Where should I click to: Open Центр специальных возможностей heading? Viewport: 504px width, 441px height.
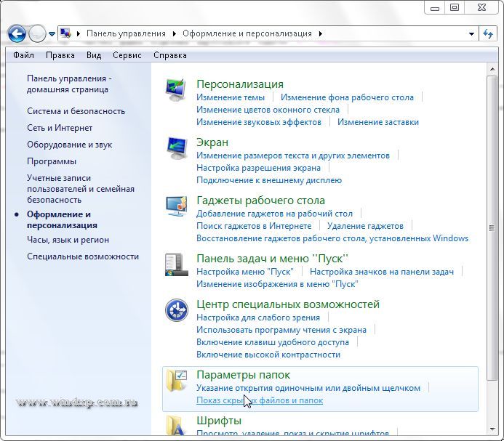288,304
